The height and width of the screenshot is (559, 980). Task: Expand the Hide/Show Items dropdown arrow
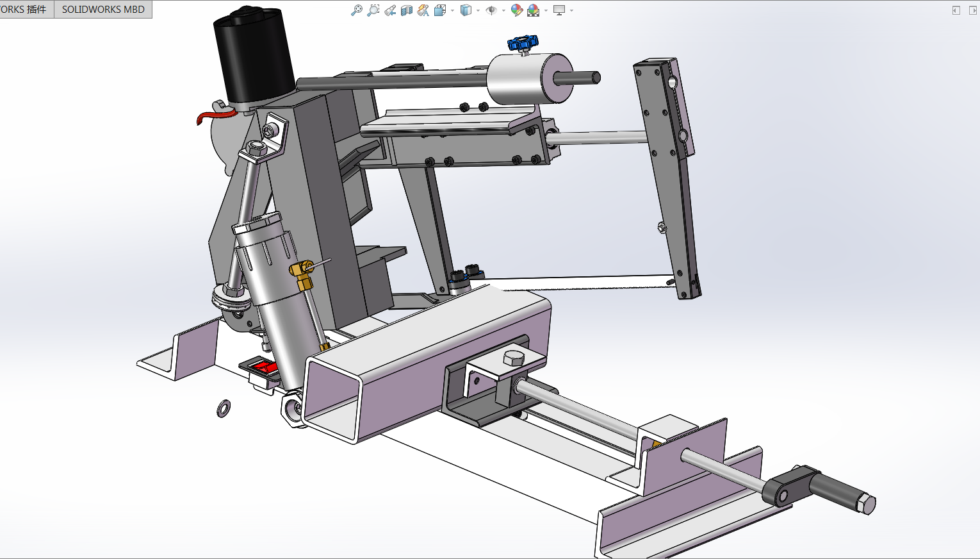[x=503, y=10]
